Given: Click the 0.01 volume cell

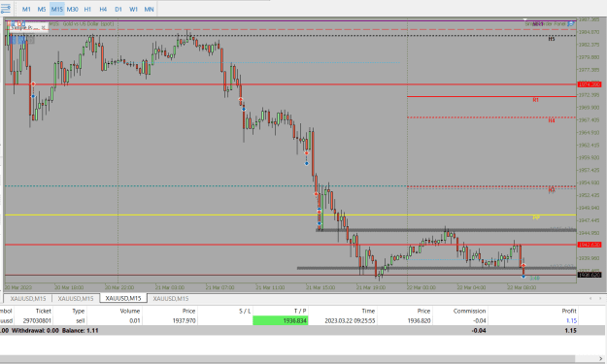Looking at the screenshot, I should point(135,320).
